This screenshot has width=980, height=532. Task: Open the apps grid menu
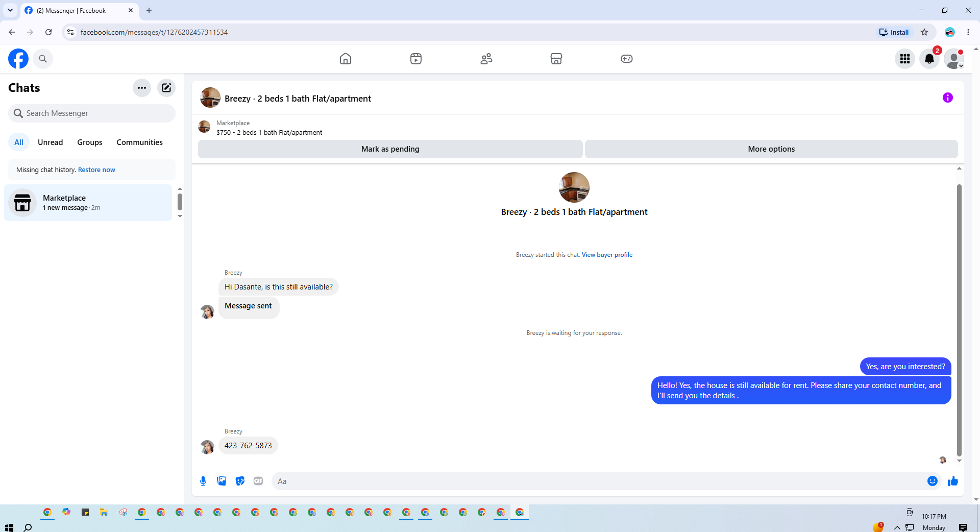coord(905,59)
